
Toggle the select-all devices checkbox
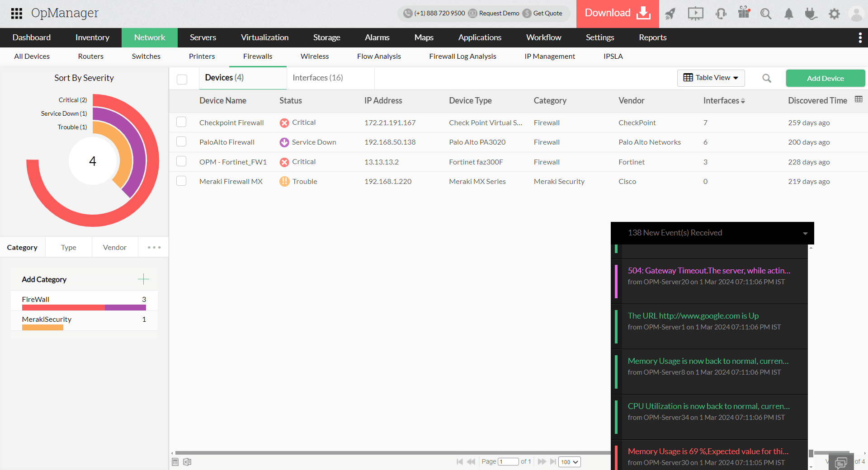pos(182,79)
